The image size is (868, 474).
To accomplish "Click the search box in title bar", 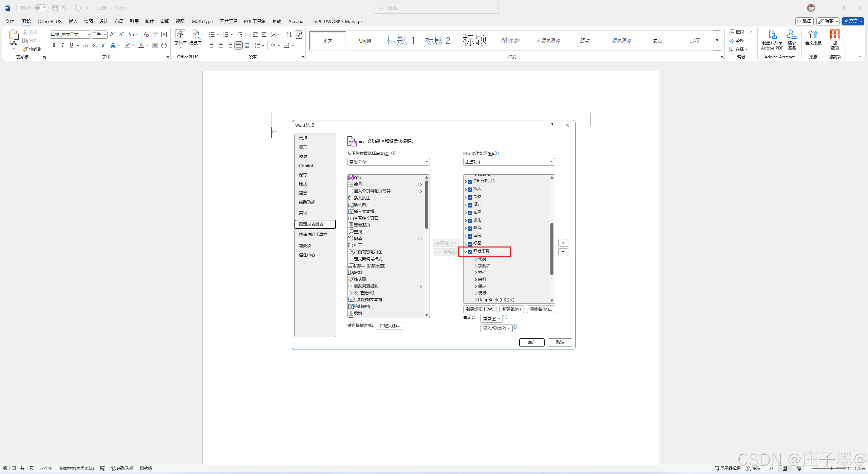I will (436, 8).
